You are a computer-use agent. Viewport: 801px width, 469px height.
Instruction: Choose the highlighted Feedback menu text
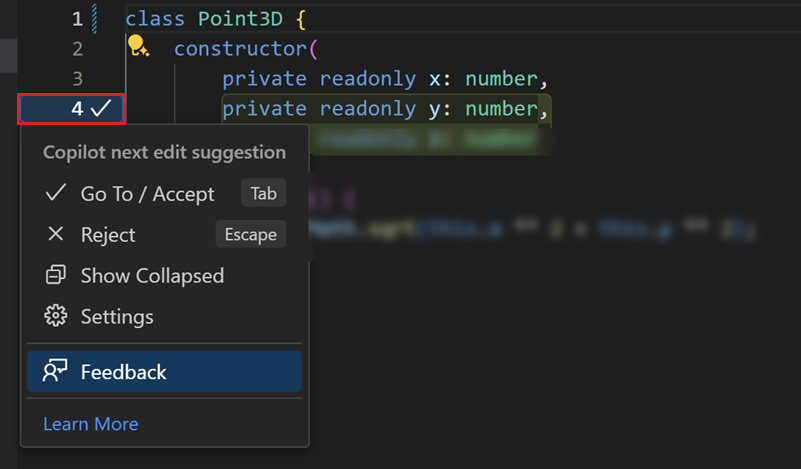click(123, 372)
